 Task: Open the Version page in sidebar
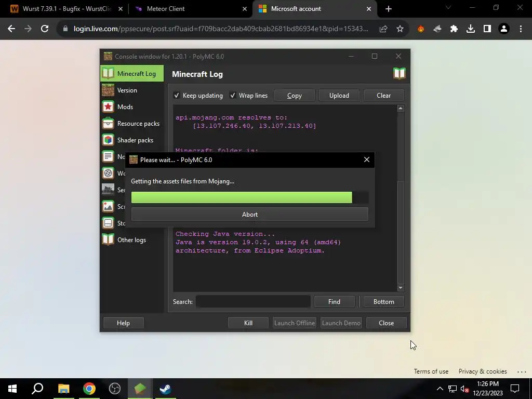pos(131,90)
